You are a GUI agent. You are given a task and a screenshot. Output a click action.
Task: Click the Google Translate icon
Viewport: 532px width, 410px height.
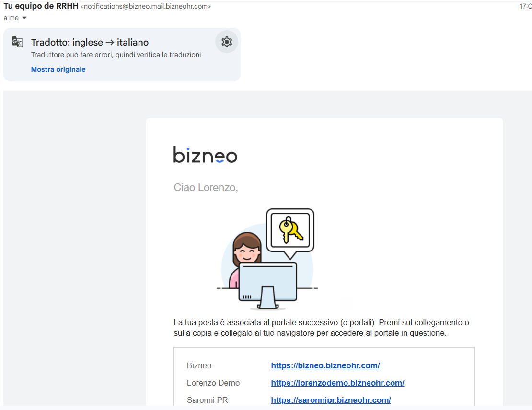[17, 42]
